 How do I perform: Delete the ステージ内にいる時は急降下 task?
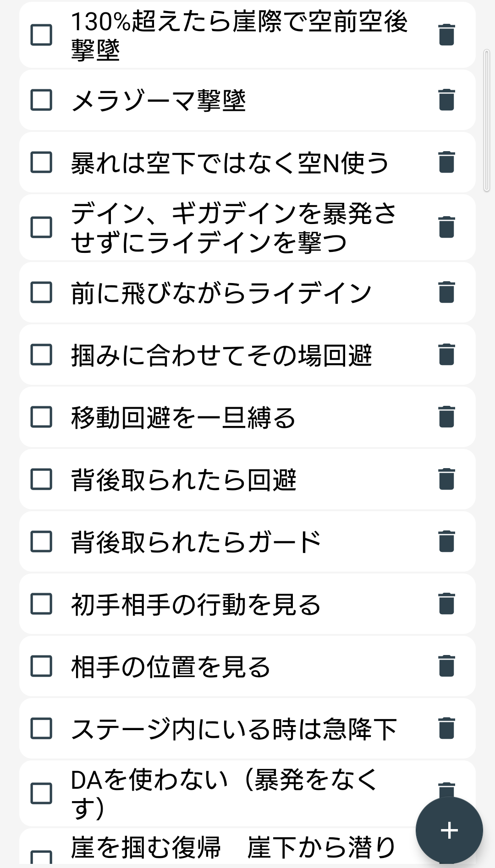click(446, 728)
